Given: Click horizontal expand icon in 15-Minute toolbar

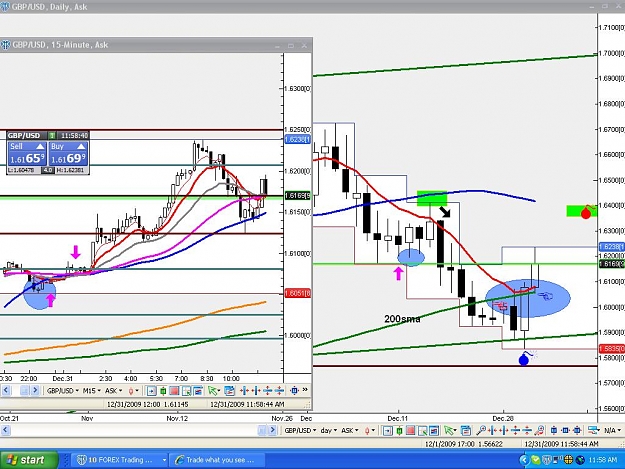Looking at the screenshot, I should [x=244, y=391].
